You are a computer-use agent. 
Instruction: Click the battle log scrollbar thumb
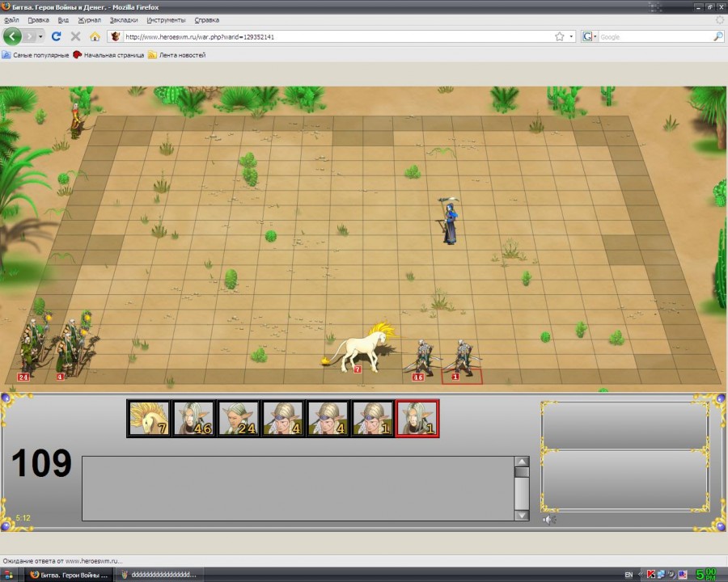pos(522,472)
